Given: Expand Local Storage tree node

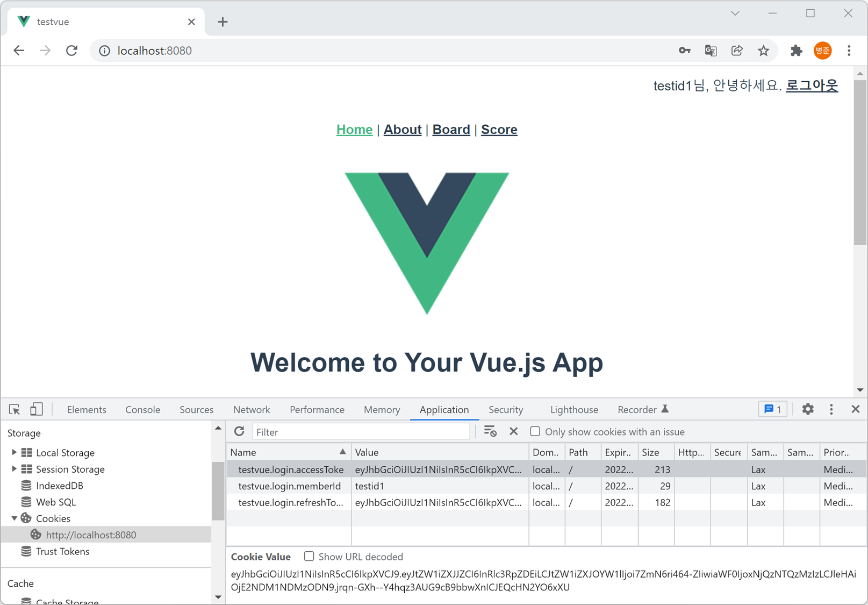Looking at the screenshot, I should coord(14,452).
